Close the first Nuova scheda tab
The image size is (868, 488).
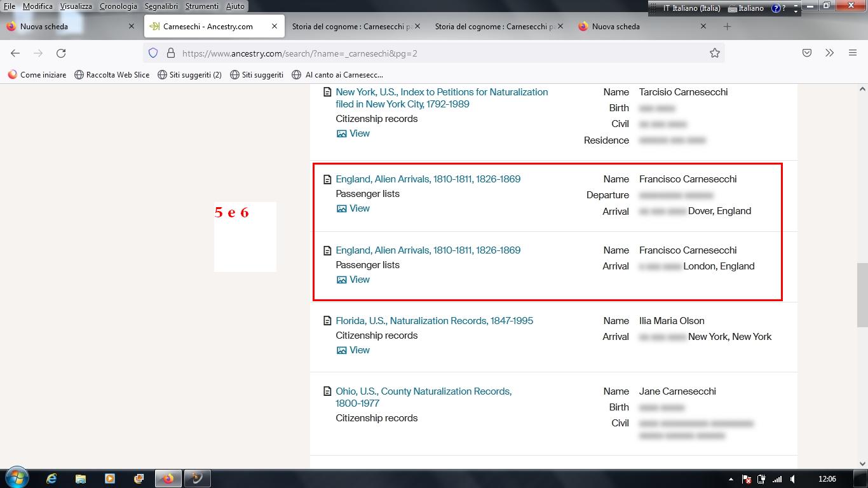[132, 27]
